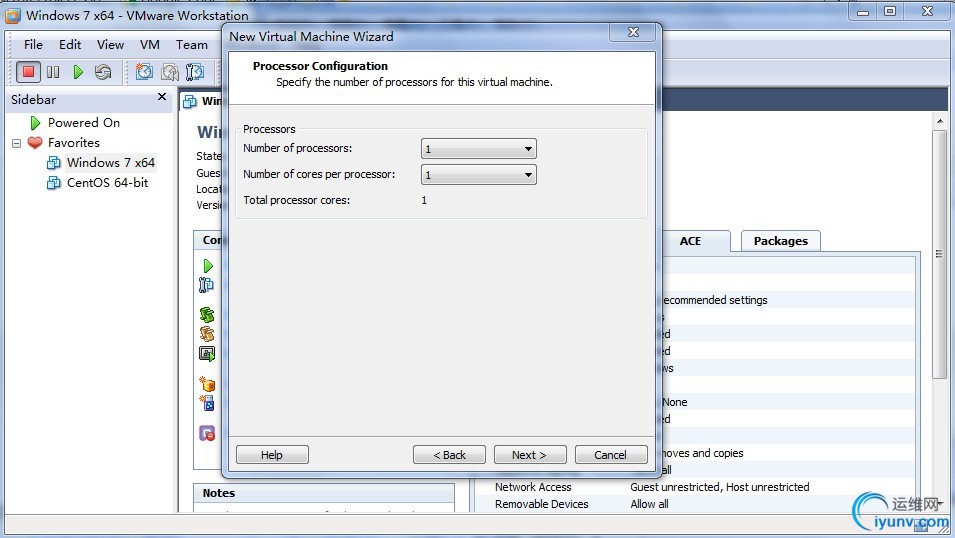This screenshot has height=538, width=955.
Task: Click the up arrow of the main scrollbar
Action: (940, 122)
